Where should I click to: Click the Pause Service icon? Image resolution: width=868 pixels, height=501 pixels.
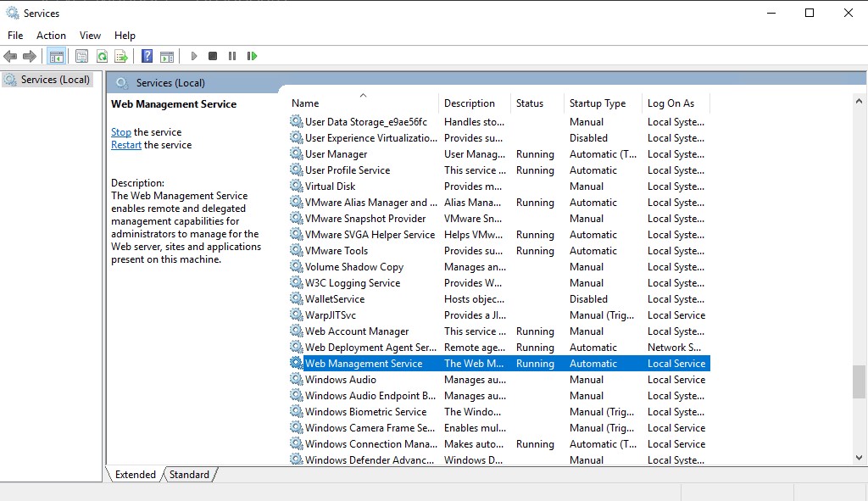tap(232, 56)
